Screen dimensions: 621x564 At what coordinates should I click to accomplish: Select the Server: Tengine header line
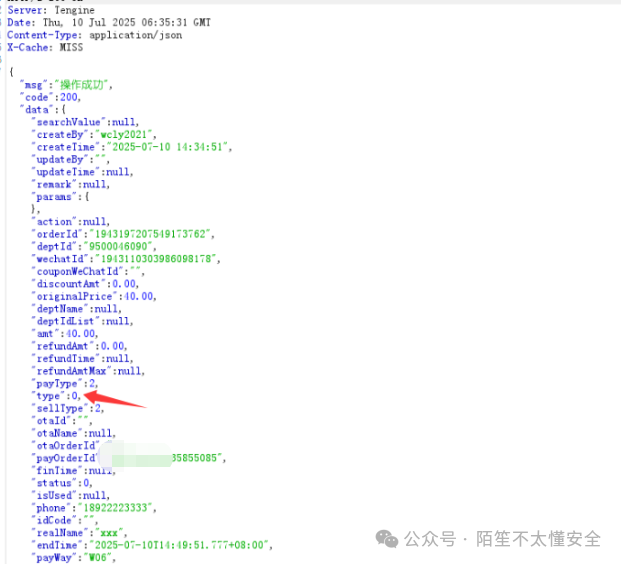[x=51, y=10]
